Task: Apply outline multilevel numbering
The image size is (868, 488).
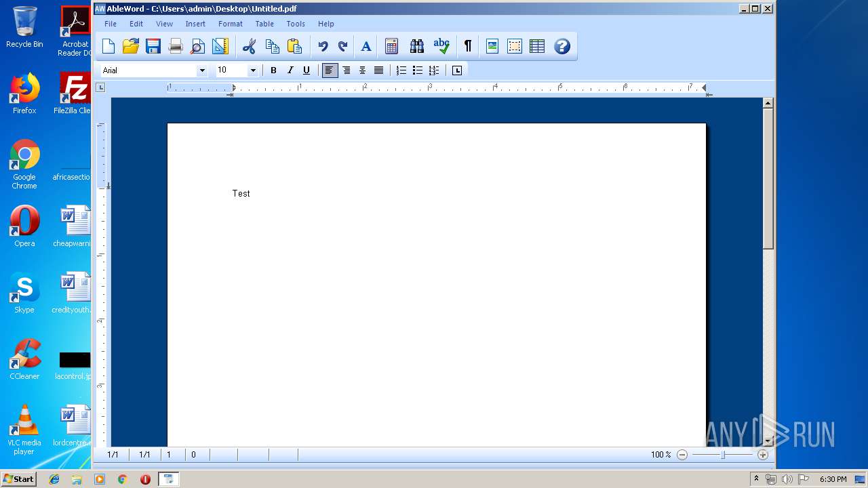Action: (x=434, y=70)
